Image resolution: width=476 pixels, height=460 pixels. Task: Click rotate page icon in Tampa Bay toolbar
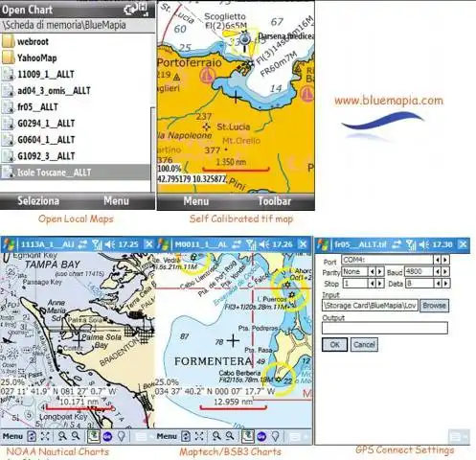pos(31,436)
